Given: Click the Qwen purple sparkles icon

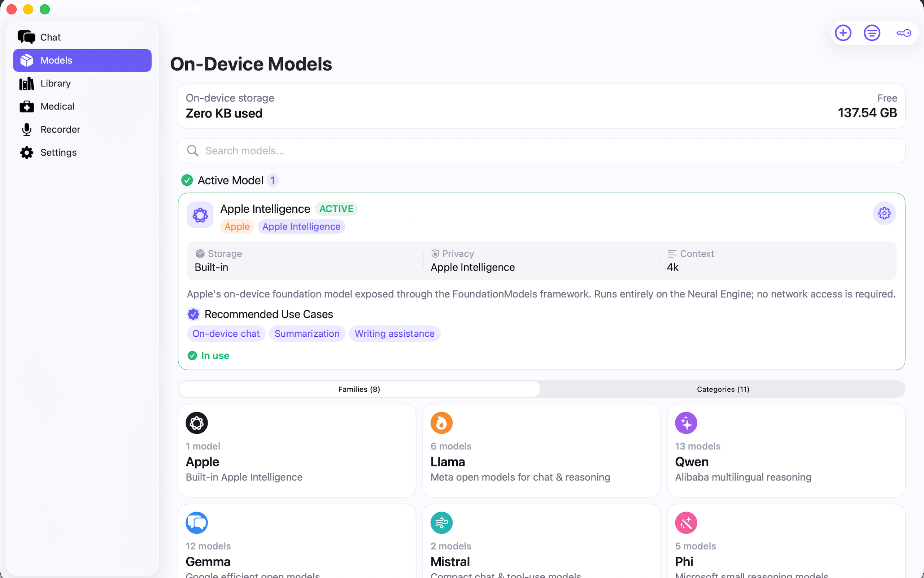Looking at the screenshot, I should [x=686, y=423].
